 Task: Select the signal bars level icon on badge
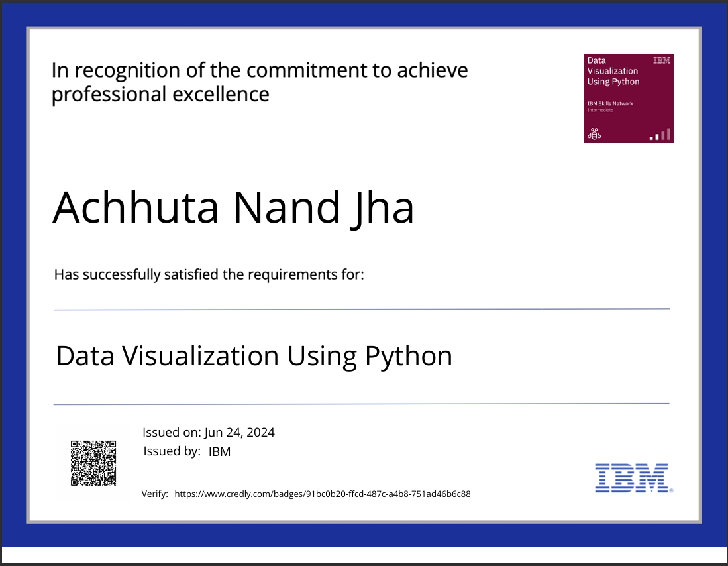click(x=658, y=135)
